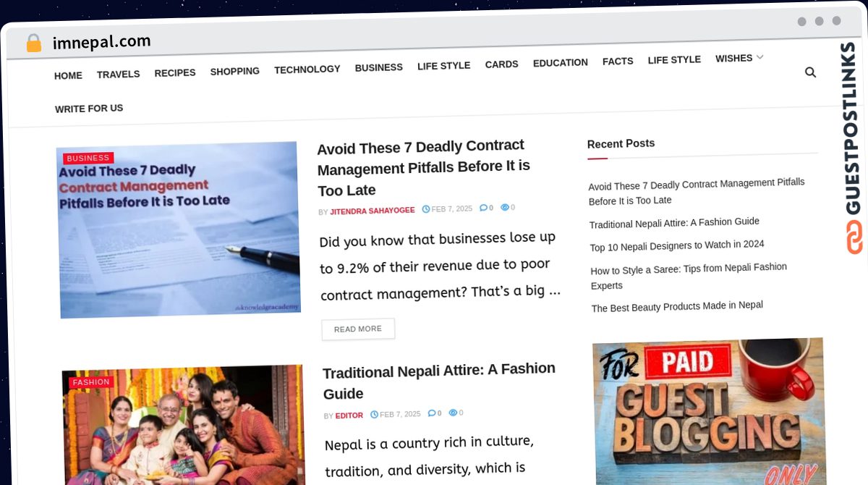This screenshot has width=868, height=485.
Task: Open article title Avoid These 7 Deadly Contract
Action: (x=424, y=167)
